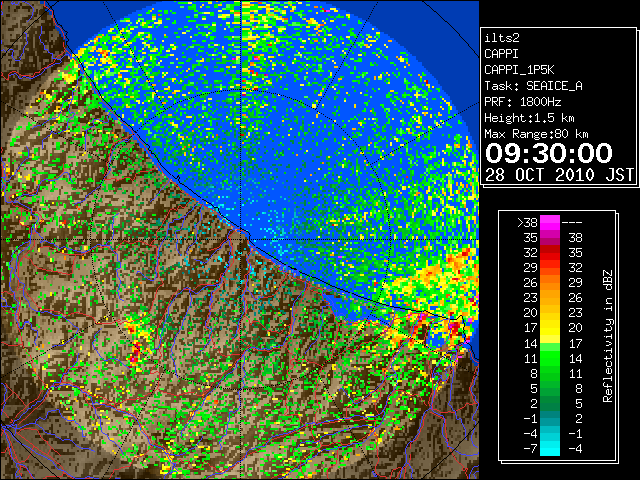The width and height of the screenshot is (640, 480).
Task: Select the 'Height:1.5 km' line
Action: 529,118
